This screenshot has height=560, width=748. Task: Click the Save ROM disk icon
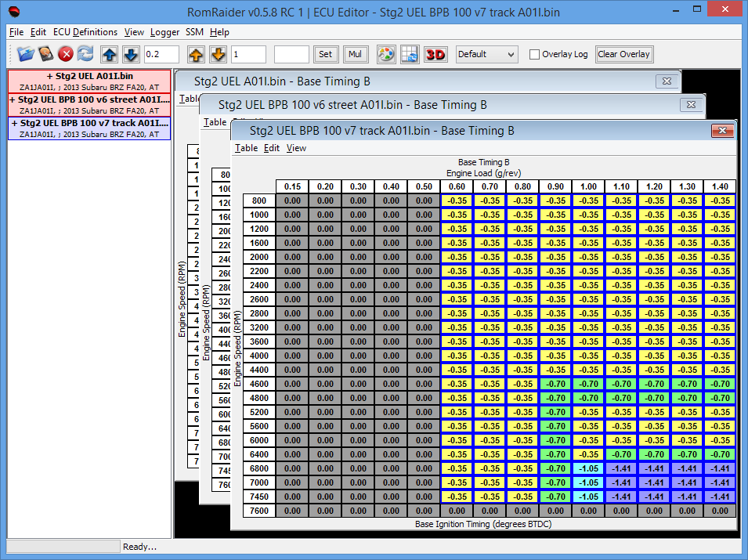click(x=46, y=54)
